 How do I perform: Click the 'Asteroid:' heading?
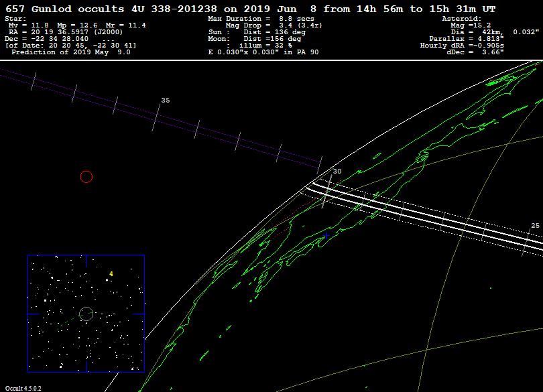tap(462, 19)
